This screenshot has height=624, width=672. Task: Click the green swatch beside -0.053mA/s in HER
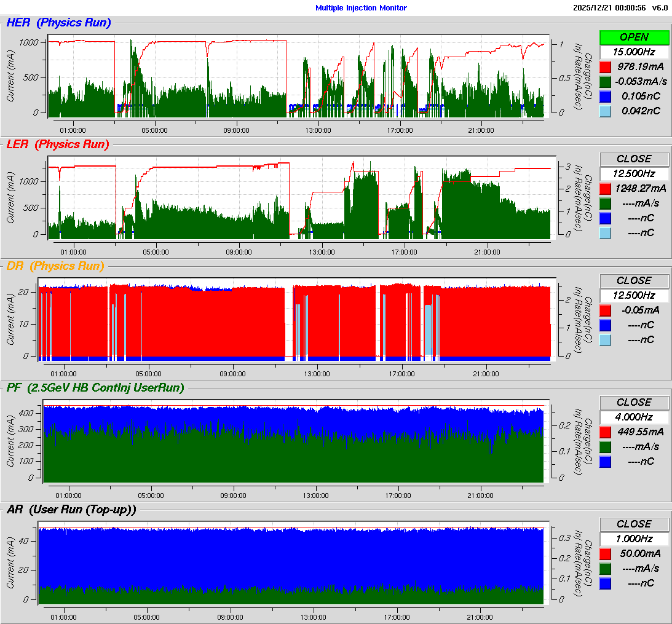tap(605, 81)
